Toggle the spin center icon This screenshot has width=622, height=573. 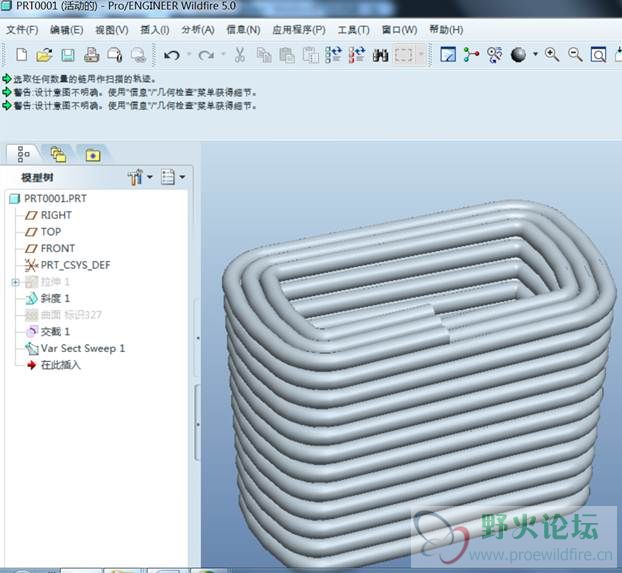[x=471, y=55]
